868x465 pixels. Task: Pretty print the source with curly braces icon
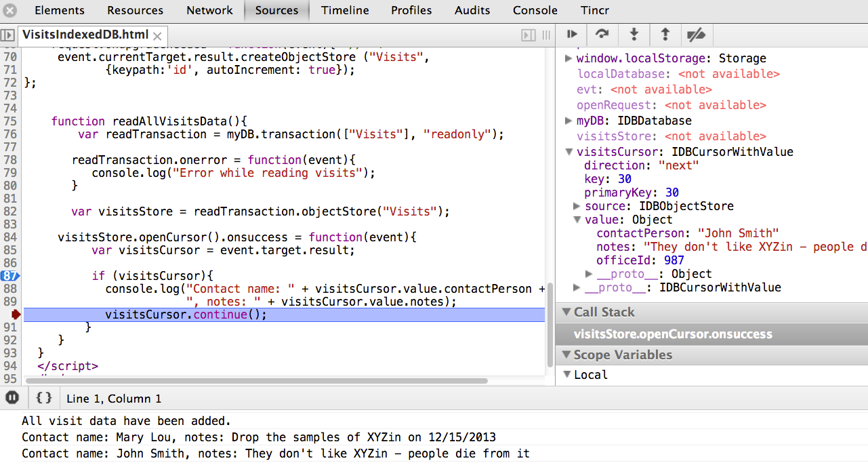[44, 399]
